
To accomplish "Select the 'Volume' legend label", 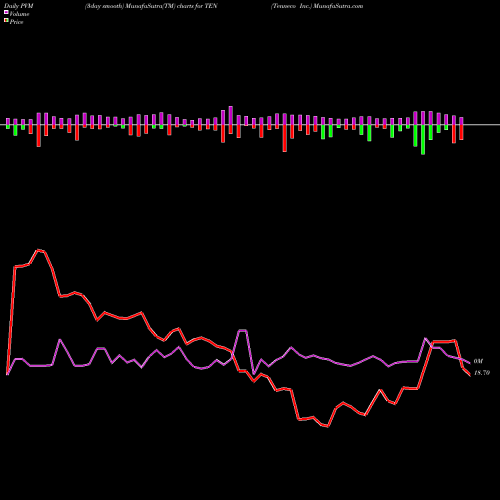I will coord(19,14).
